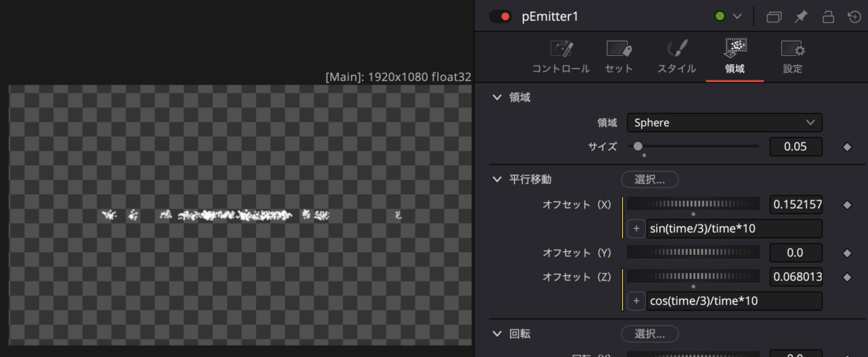868x357 pixels.
Task: Click the [Main]: 1920x1080 float32 label
Action: [x=399, y=76]
